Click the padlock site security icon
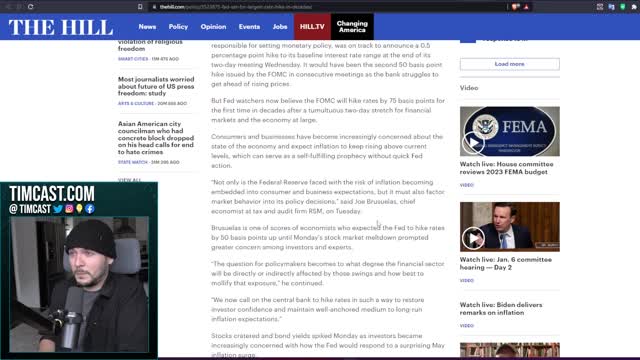 (154, 7)
